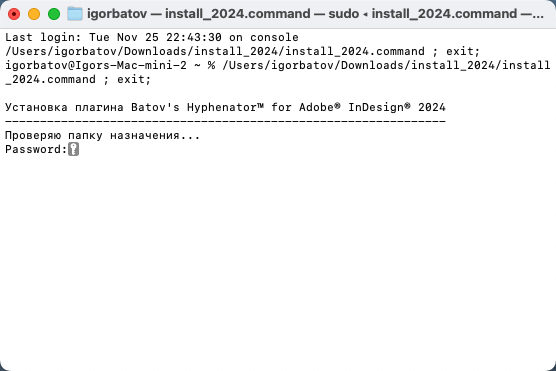
Task: Click "exit;" at end of second line
Action: [463, 51]
